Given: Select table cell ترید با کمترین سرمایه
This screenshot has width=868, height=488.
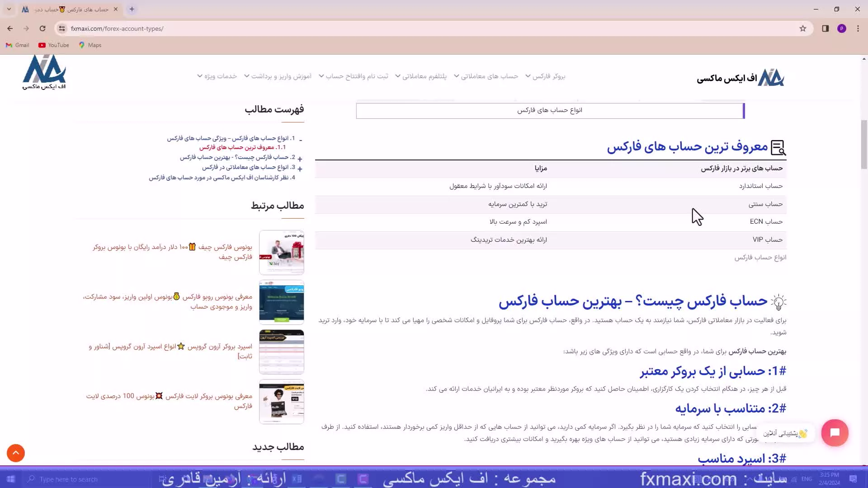Looking at the screenshot, I should [x=518, y=204].
